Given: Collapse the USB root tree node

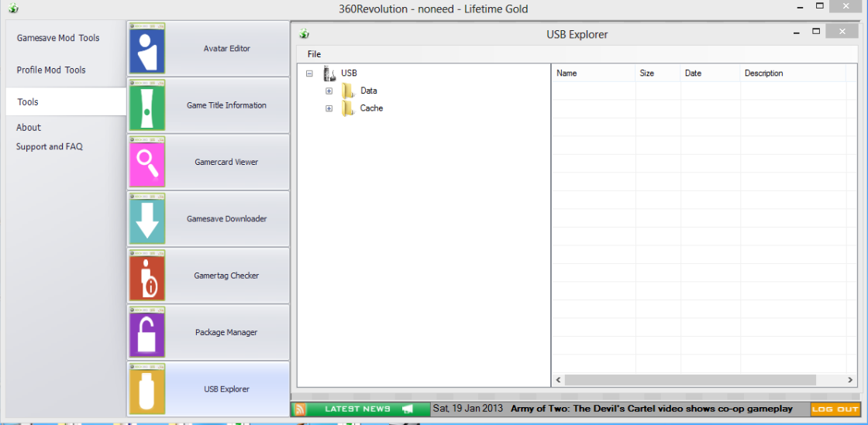Looking at the screenshot, I should [309, 74].
